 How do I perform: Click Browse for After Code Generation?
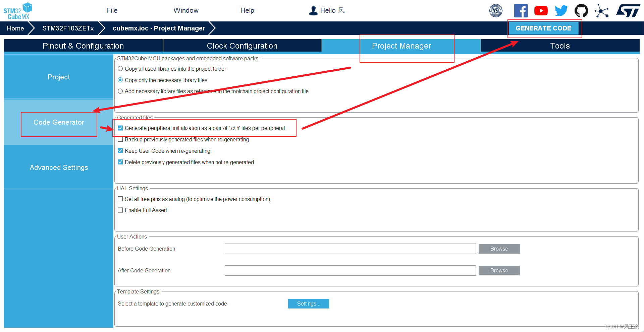click(x=499, y=270)
